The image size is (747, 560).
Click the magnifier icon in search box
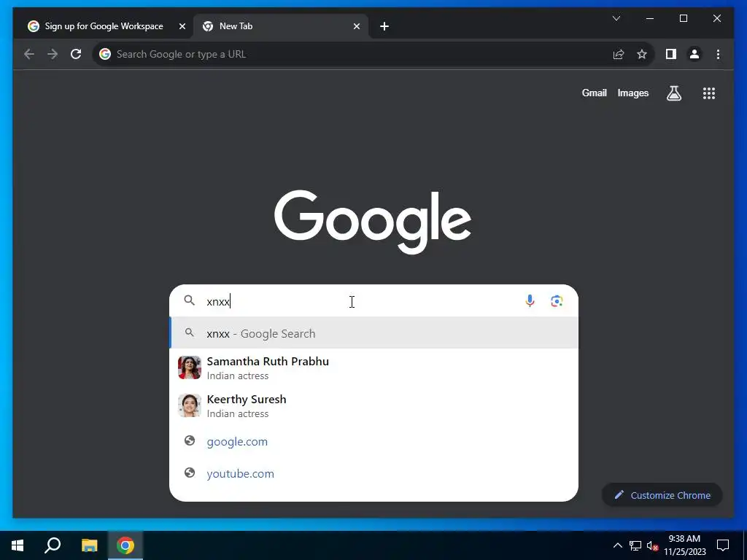(190, 300)
